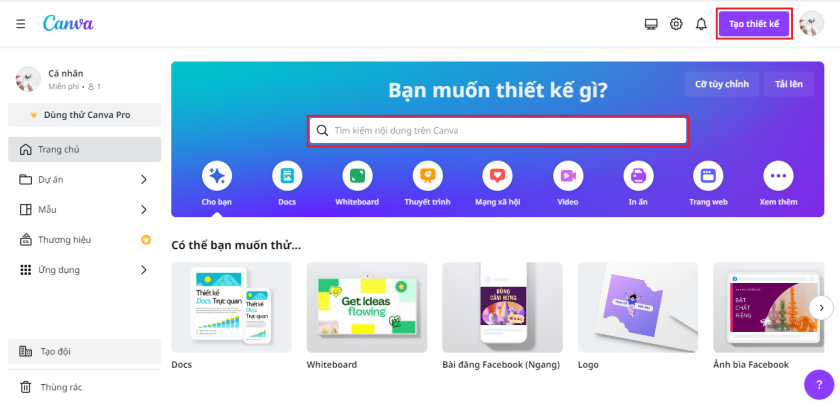Select the Docs category icon
This screenshot has height=406, width=840.
point(287,176)
